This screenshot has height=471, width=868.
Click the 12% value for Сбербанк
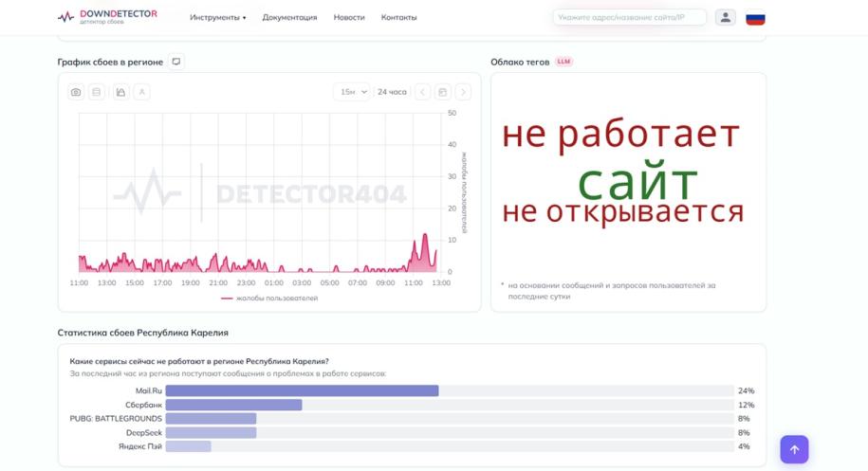coord(746,406)
